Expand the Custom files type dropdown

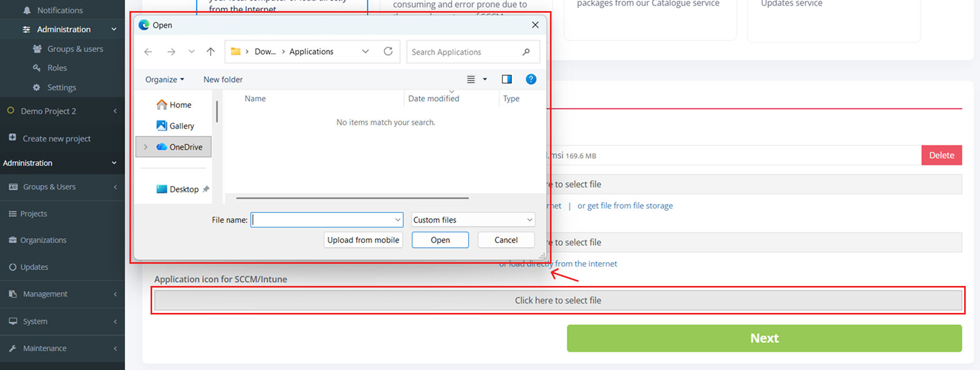tap(473, 220)
